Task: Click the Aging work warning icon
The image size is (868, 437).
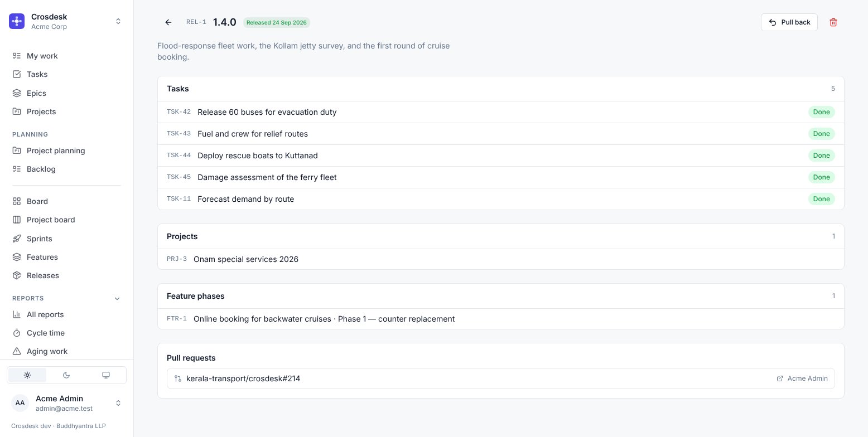Action: click(x=17, y=351)
